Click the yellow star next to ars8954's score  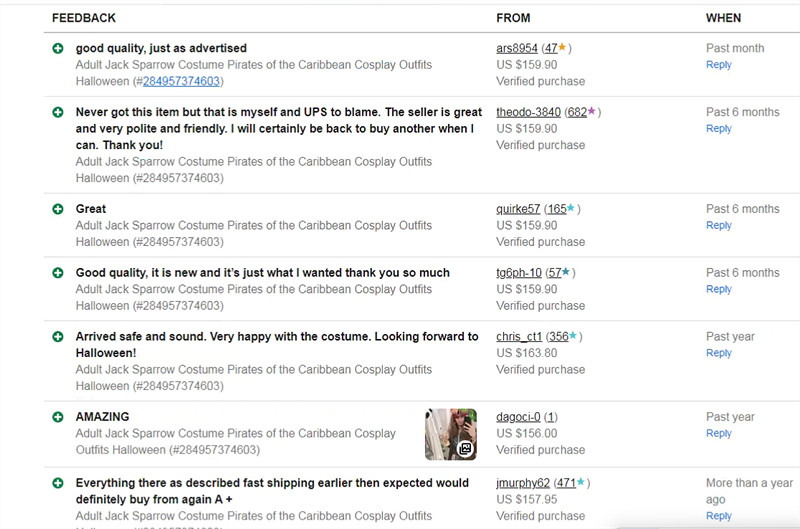tap(562, 48)
